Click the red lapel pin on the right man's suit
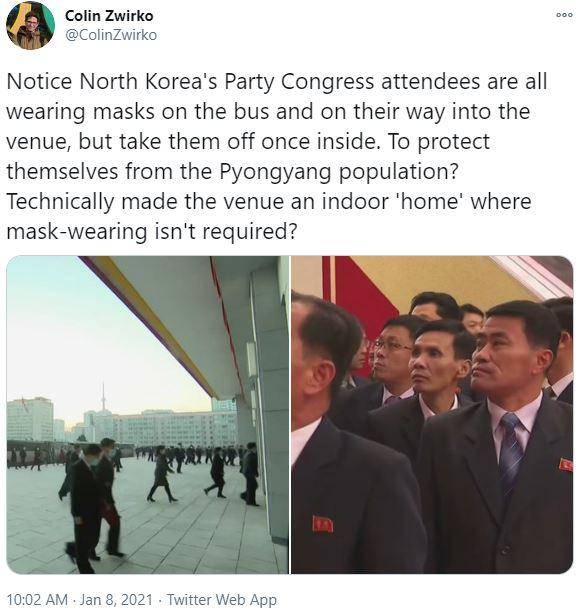587x610 pixels. pos(566,465)
